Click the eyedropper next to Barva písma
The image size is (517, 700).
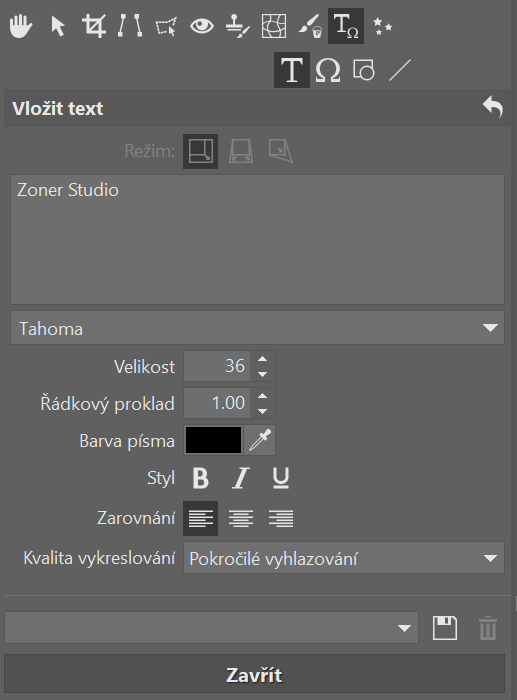(x=260, y=440)
